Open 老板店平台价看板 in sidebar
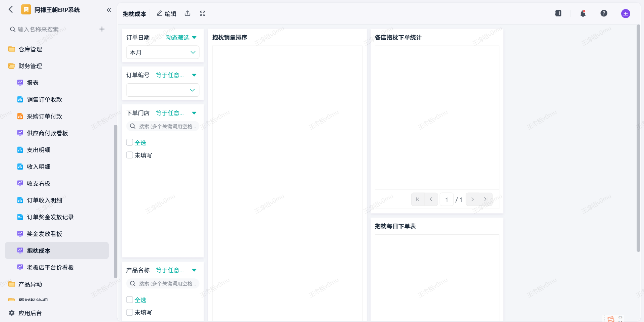The height and width of the screenshot is (322, 644). (57, 267)
